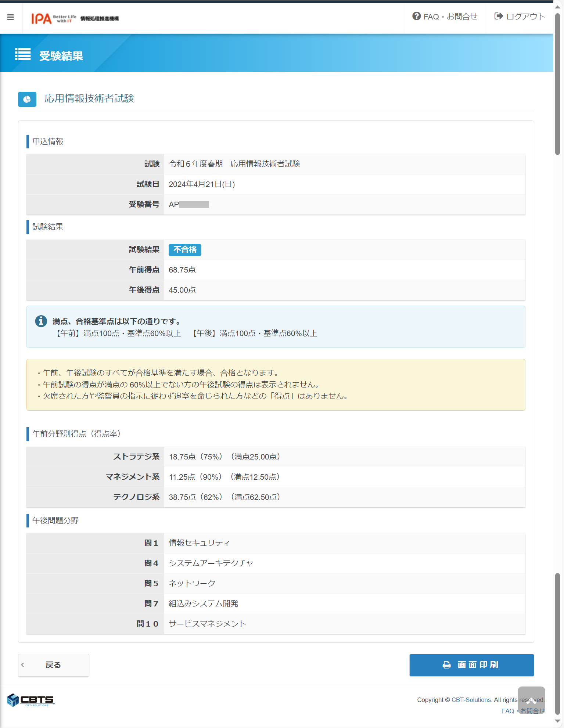
Task: Open the CBT-Solutions footer link
Action: 471,700
